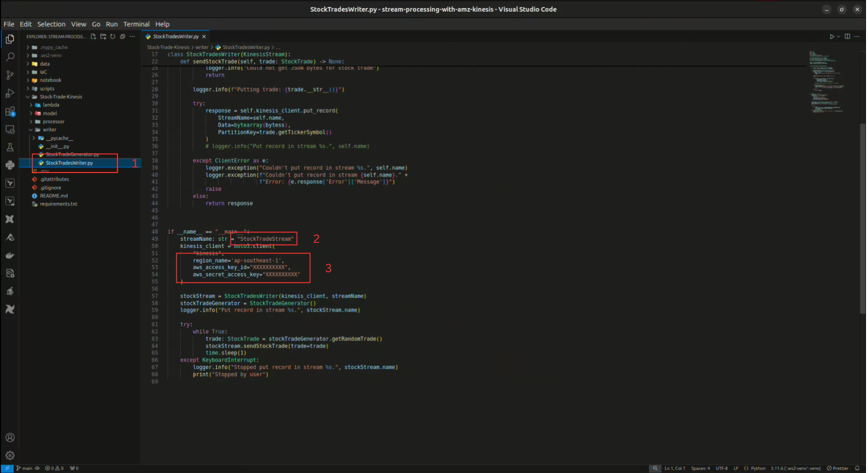The width and height of the screenshot is (868, 473).
Task: Toggle Prettier formatter in status bar
Action: click(838, 468)
